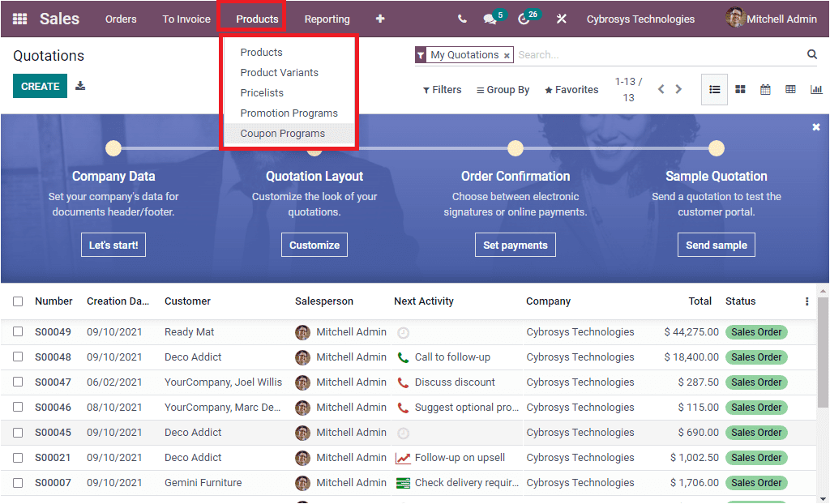Open the apps grid menu
Viewport: 830px width, 504px height.
(19, 19)
